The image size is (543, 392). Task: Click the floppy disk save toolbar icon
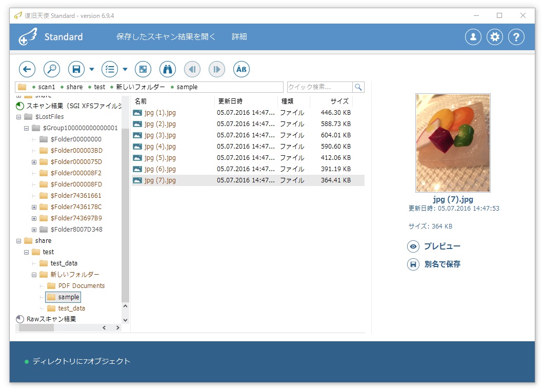point(76,69)
